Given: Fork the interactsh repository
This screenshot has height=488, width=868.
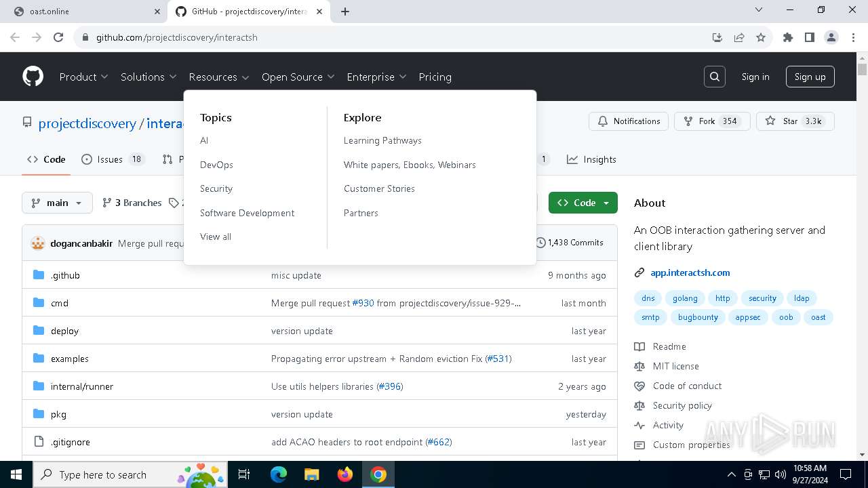Looking at the screenshot, I should point(712,121).
